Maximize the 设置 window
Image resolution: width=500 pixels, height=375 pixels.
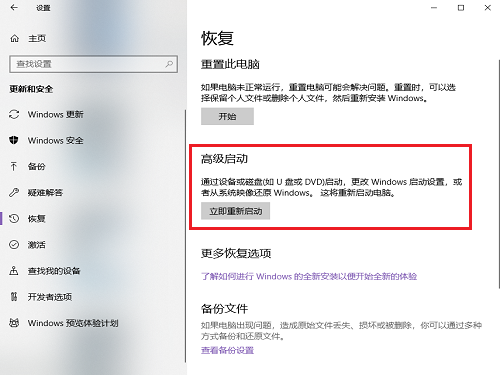click(461, 8)
